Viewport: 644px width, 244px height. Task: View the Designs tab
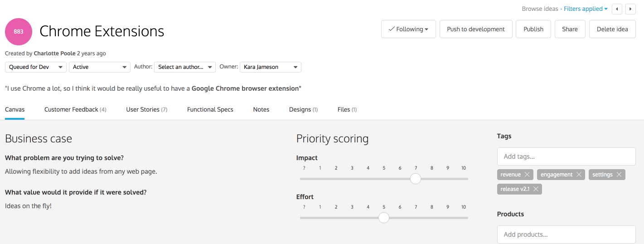coord(303,109)
